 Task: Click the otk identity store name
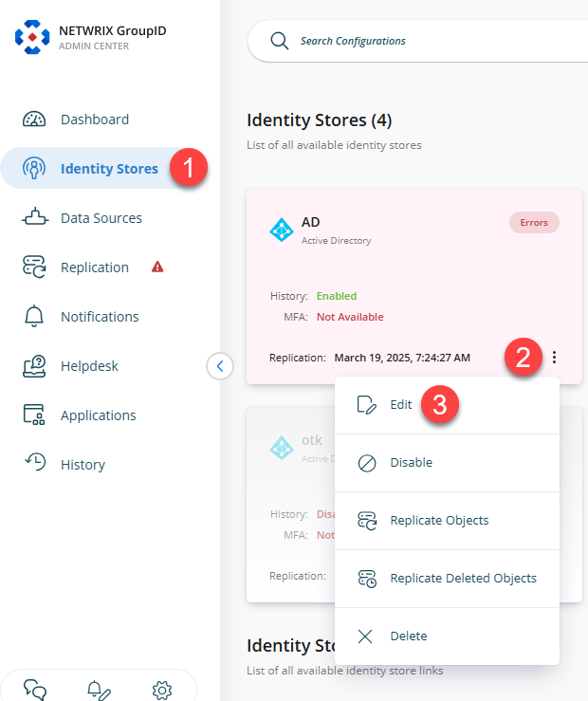point(311,440)
